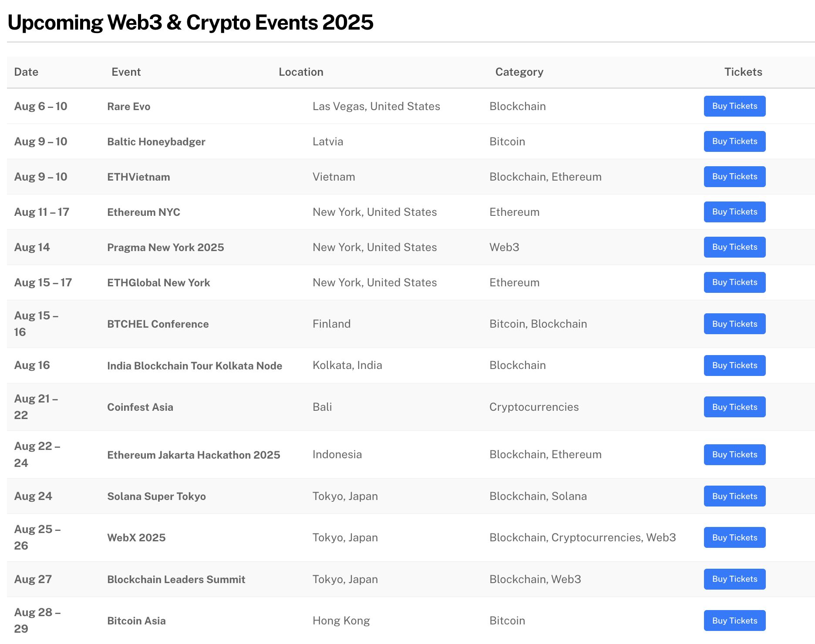Click Buy Tickets for ETHGlobal New York
The image size is (815, 644).
click(x=734, y=282)
